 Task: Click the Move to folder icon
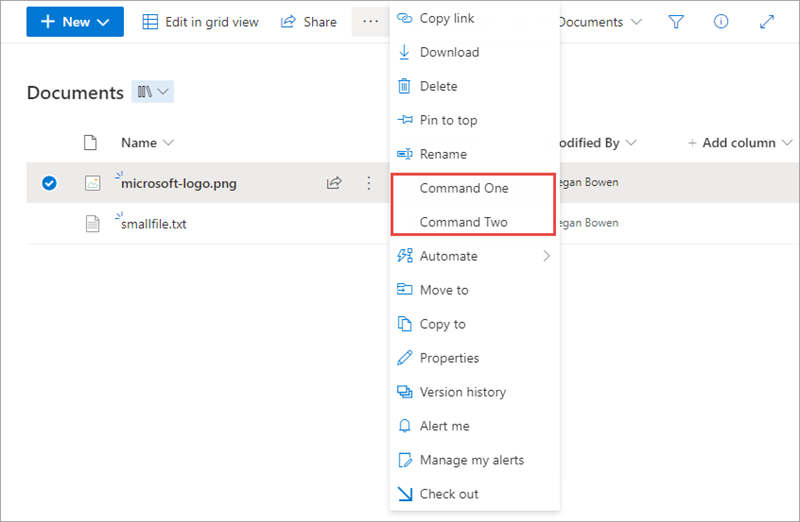pos(405,290)
